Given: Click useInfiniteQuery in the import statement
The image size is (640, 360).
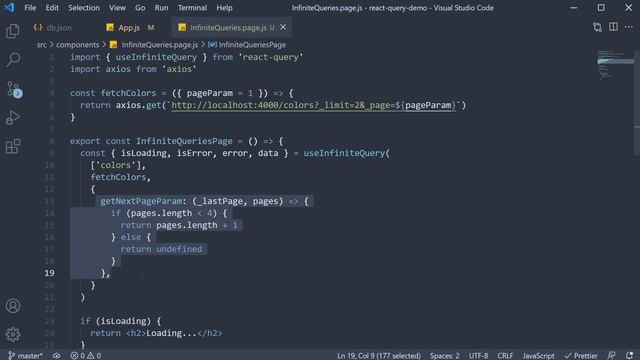Looking at the screenshot, I should pyautogui.click(x=156, y=57).
